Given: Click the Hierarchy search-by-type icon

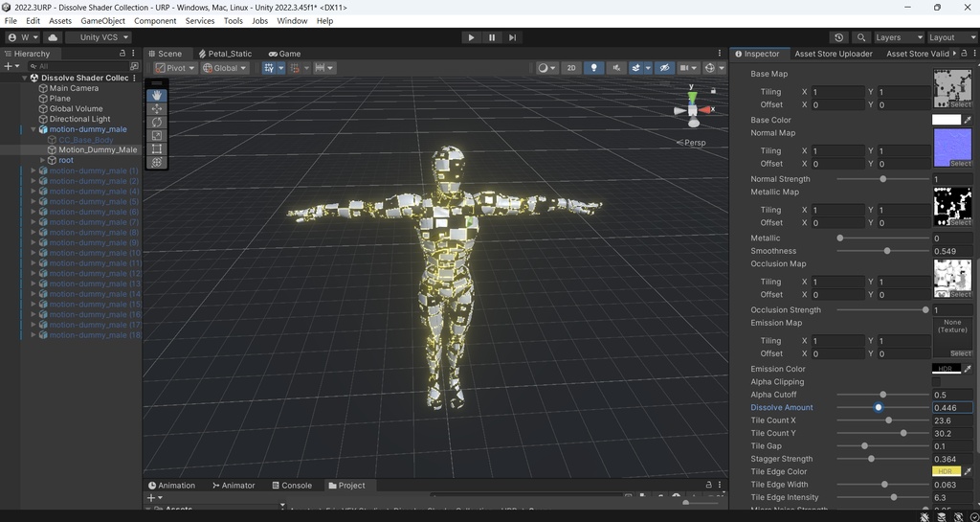Looking at the screenshot, I should tap(134, 66).
